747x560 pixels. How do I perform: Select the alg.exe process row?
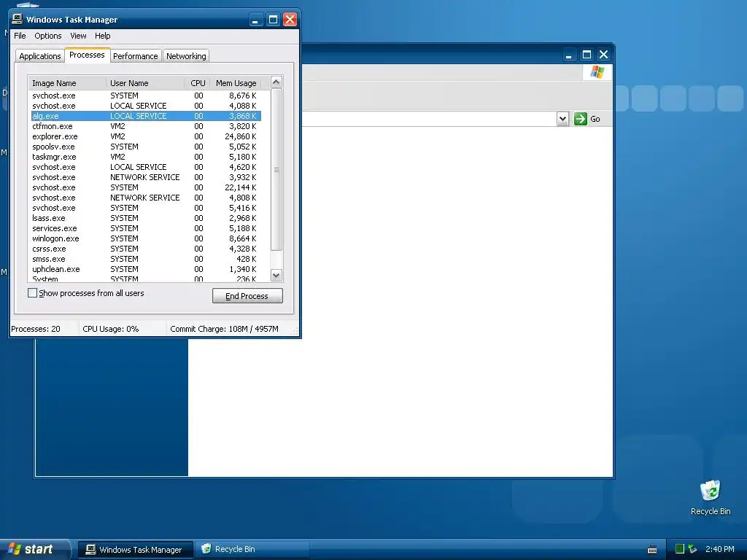146,116
